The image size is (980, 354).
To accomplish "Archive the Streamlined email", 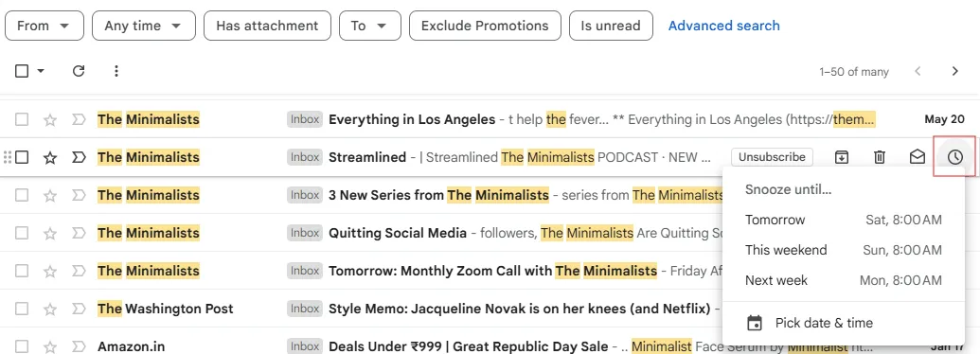I will point(842,157).
